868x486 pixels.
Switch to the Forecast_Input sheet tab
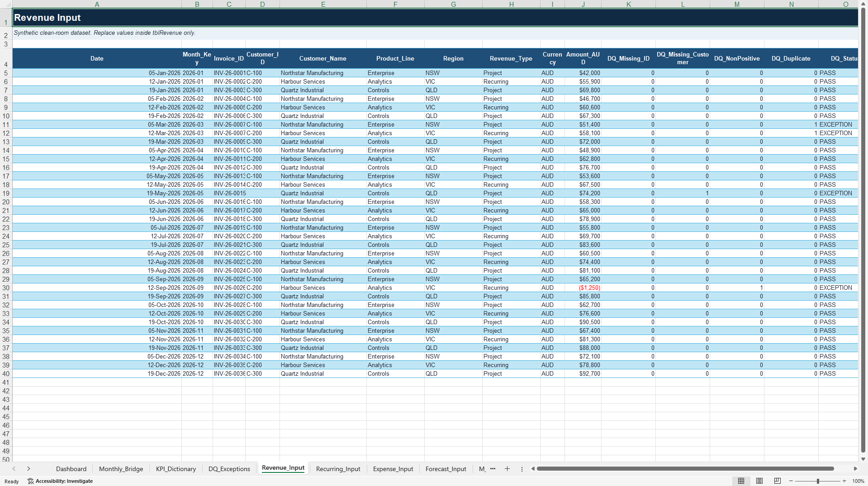pyautogui.click(x=446, y=469)
